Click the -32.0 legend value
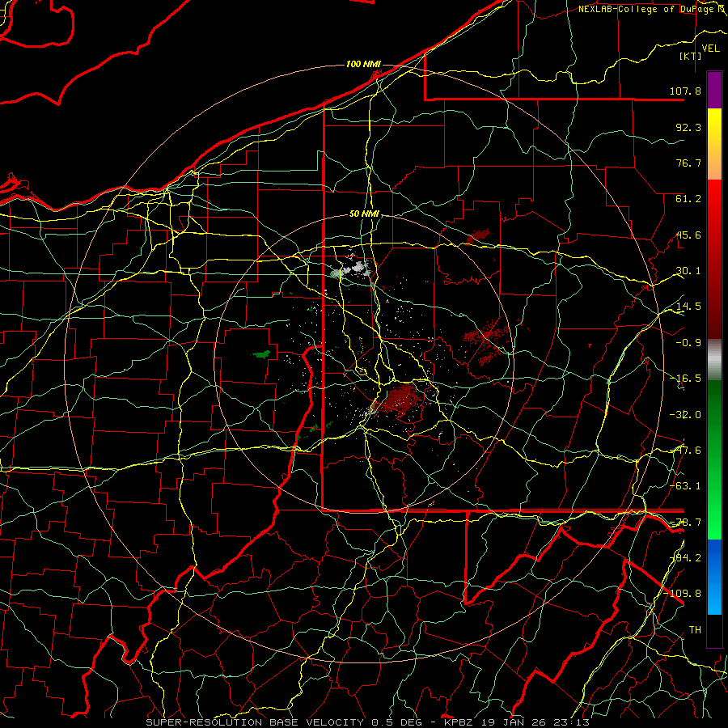Image resolution: width=728 pixels, height=728 pixels. click(685, 415)
